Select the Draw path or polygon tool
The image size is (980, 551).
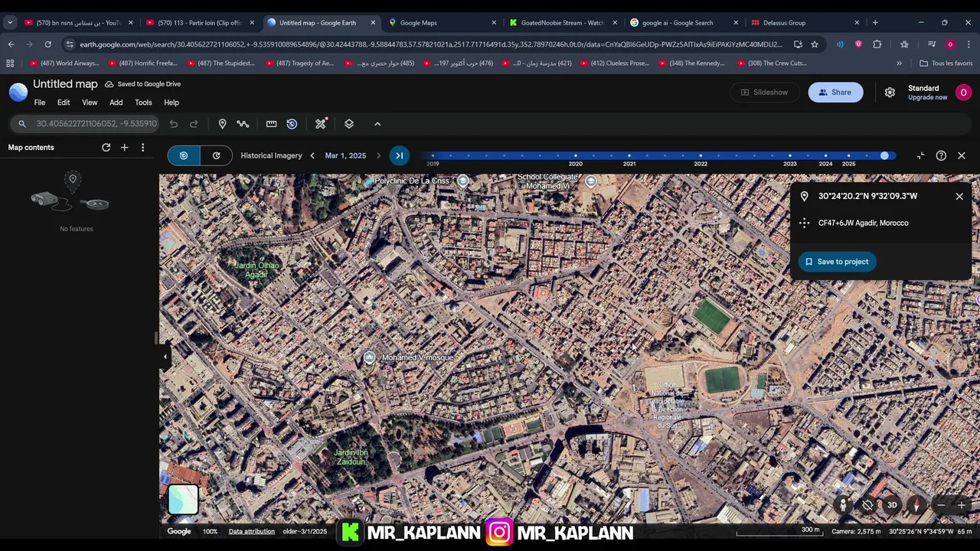pos(243,124)
